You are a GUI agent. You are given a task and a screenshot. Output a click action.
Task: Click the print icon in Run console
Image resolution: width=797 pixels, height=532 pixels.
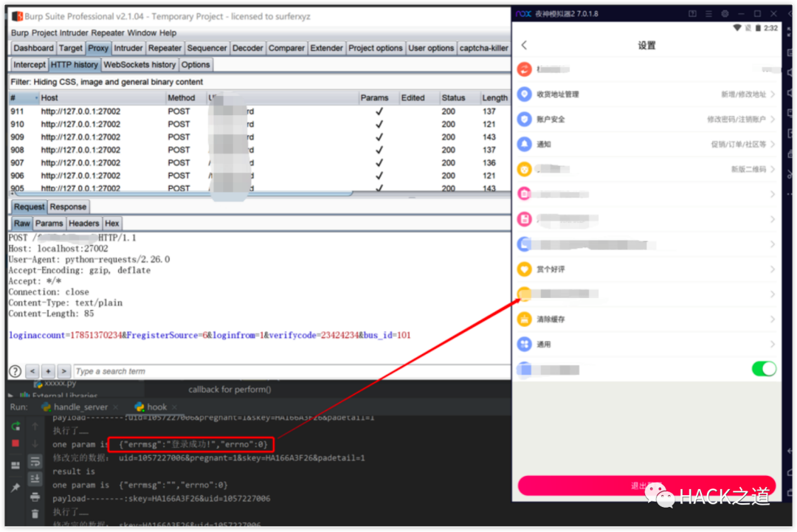pyautogui.click(x=35, y=497)
